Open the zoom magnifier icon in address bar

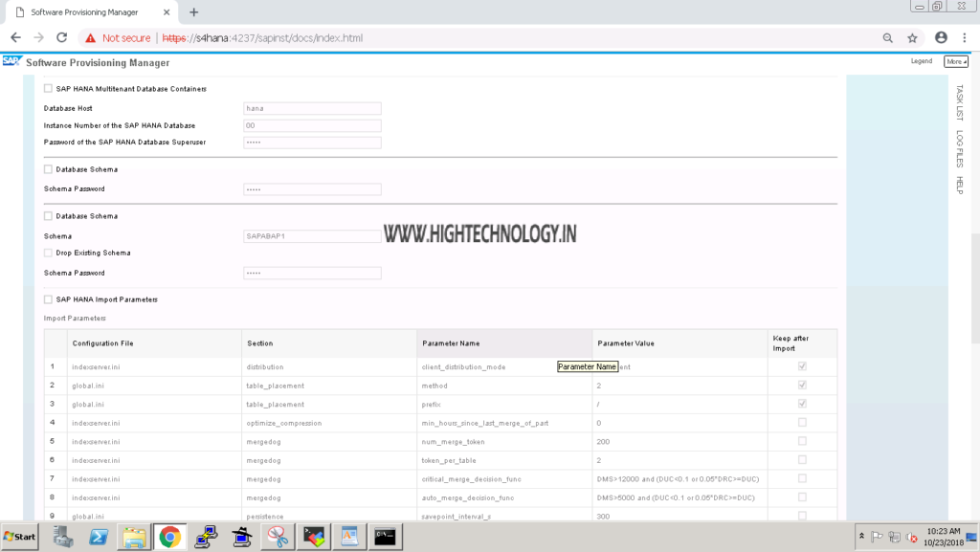(887, 38)
